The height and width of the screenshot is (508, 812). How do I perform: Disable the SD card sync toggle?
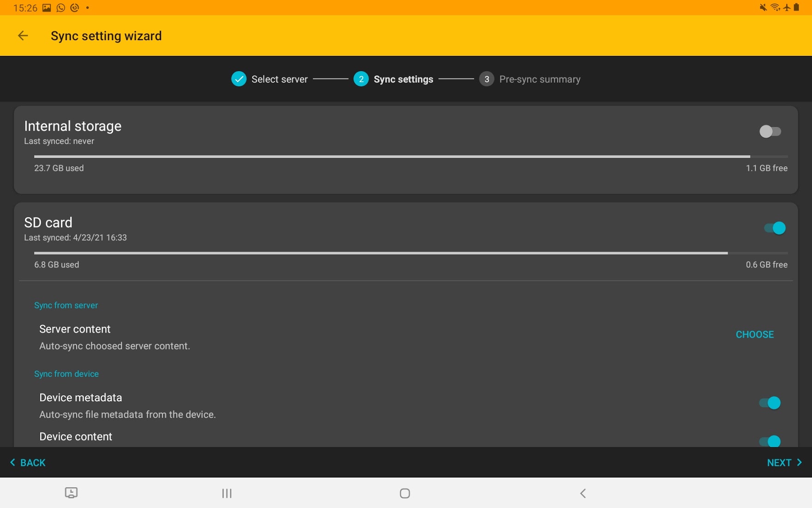coord(774,228)
